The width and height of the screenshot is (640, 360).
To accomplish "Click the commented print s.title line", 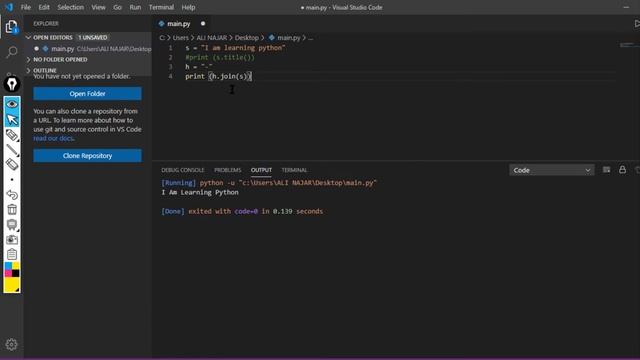I will [x=220, y=57].
